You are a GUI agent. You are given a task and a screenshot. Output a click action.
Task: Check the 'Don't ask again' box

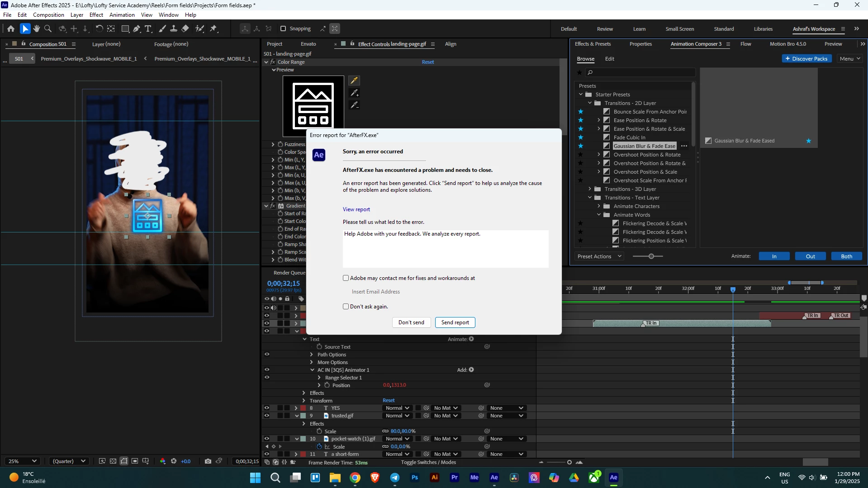point(346,307)
